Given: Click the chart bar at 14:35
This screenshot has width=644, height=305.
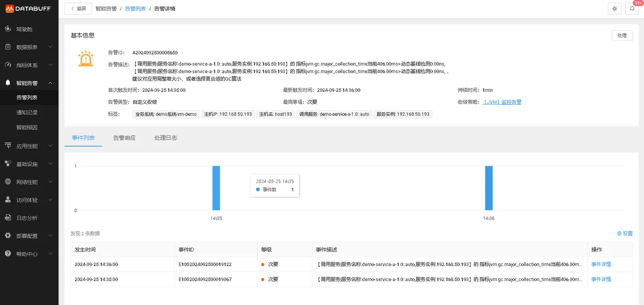Looking at the screenshot, I should coord(216,188).
